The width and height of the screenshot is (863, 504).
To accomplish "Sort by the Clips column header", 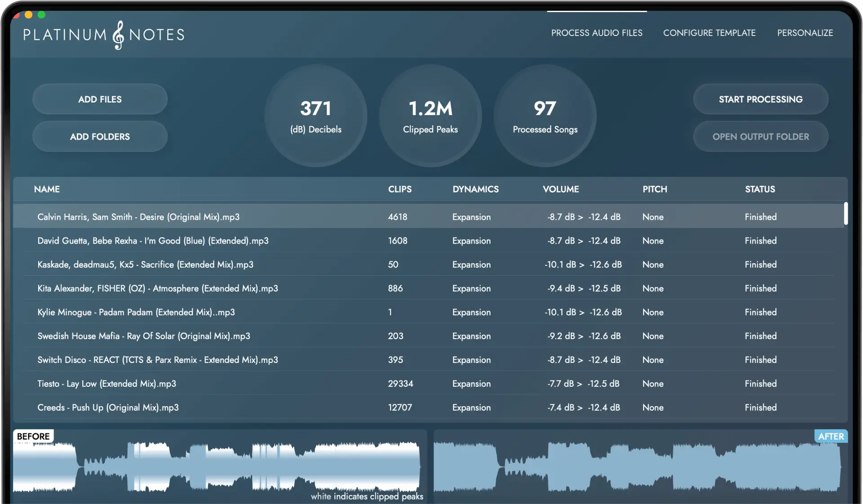I will coord(400,189).
